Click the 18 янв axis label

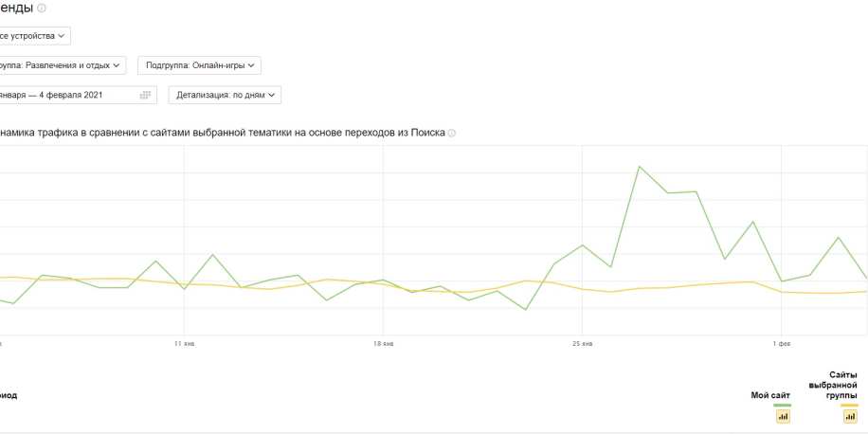click(x=384, y=342)
